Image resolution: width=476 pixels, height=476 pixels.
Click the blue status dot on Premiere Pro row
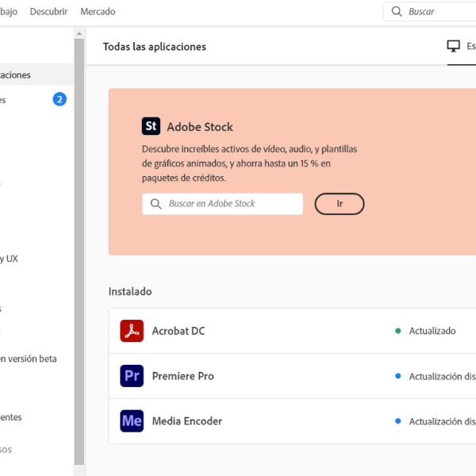pos(398,376)
